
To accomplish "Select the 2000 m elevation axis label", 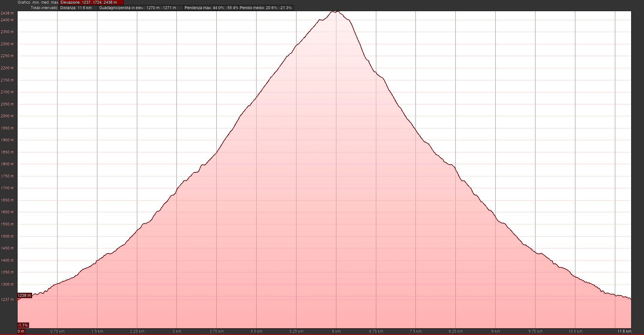I will pos(7,116).
